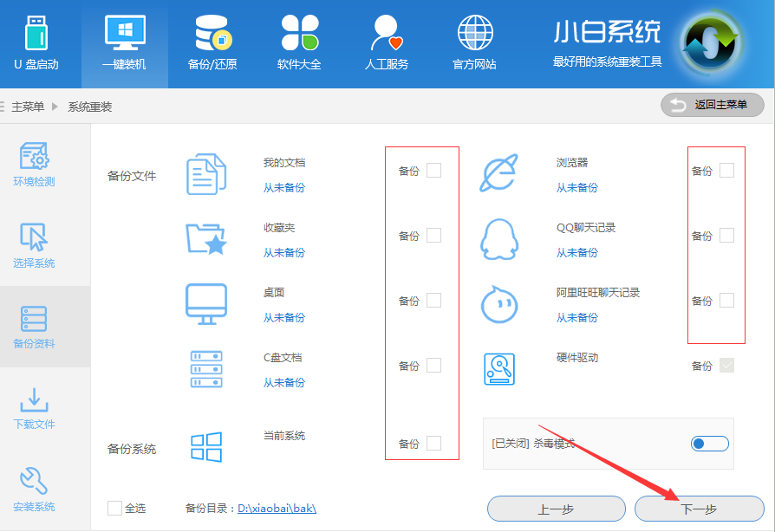The width and height of the screenshot is (775, 532).
Task: Toggle the 杀毒模式 switch
Action: [710, 444]
